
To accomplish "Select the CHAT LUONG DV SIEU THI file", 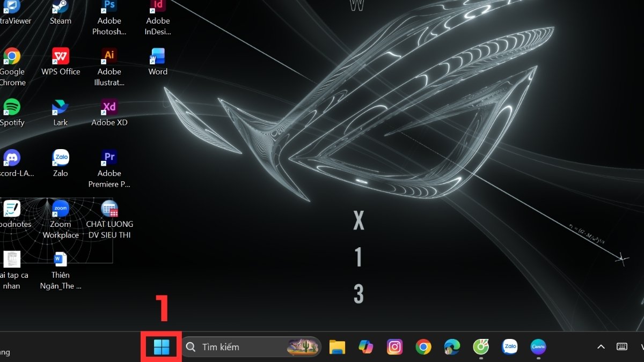I will tap(109, 220).
